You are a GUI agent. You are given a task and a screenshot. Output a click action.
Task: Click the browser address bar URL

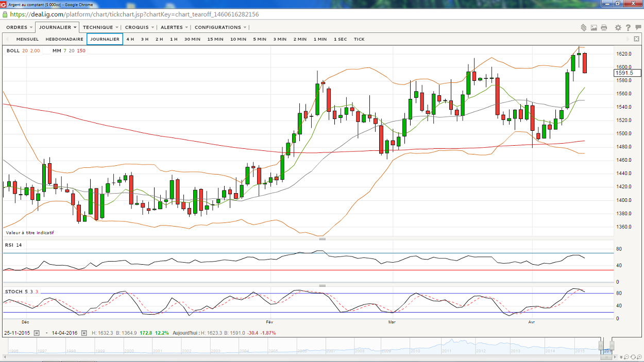(134, 14)
